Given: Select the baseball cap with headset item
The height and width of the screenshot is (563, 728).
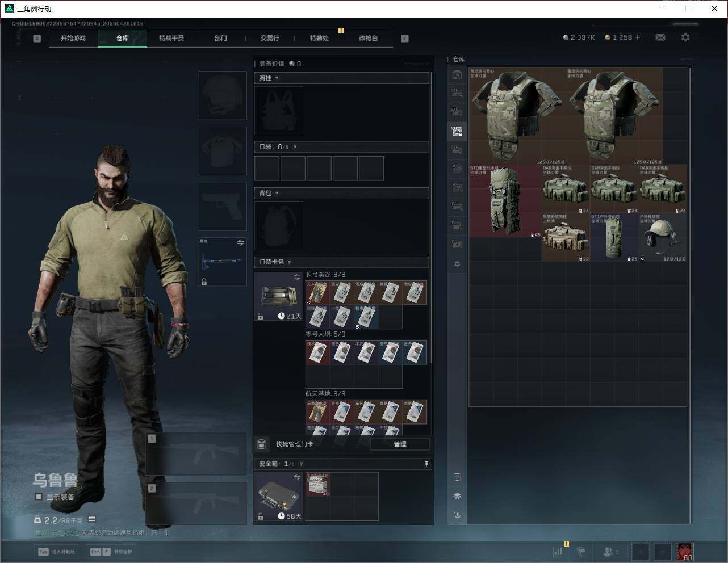Looking at the screenshot, I should point(663,237).
